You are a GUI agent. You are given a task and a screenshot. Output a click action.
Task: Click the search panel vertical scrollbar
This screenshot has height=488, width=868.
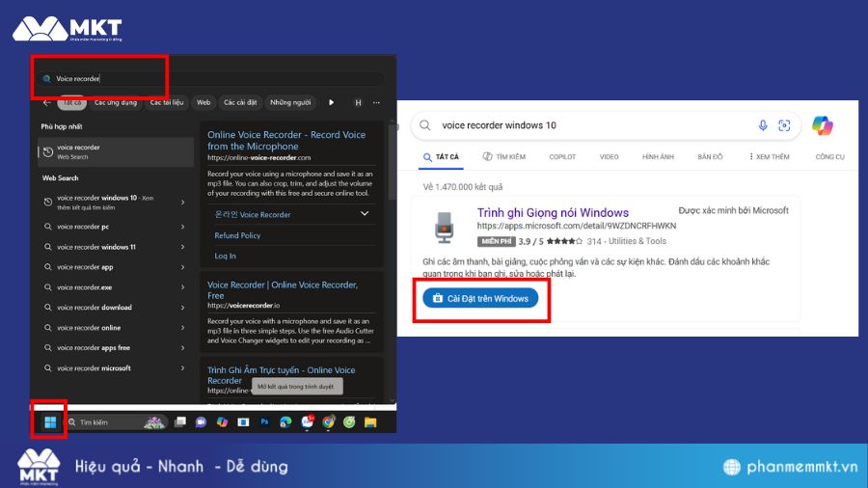[392, 160]
